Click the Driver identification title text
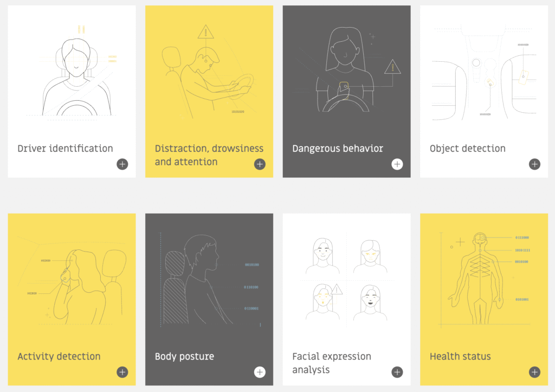Viewport: 555px width, 392px height. pos(65,149)
